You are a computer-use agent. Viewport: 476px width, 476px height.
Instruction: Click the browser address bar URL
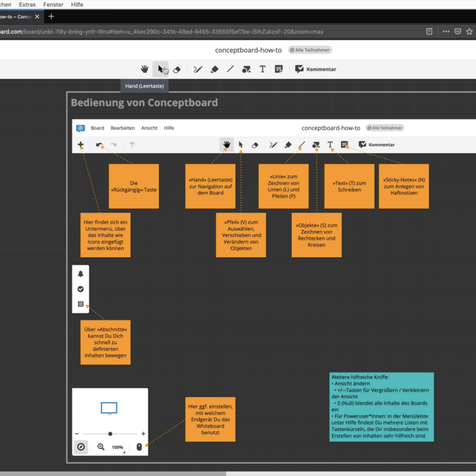pos(162,32)
